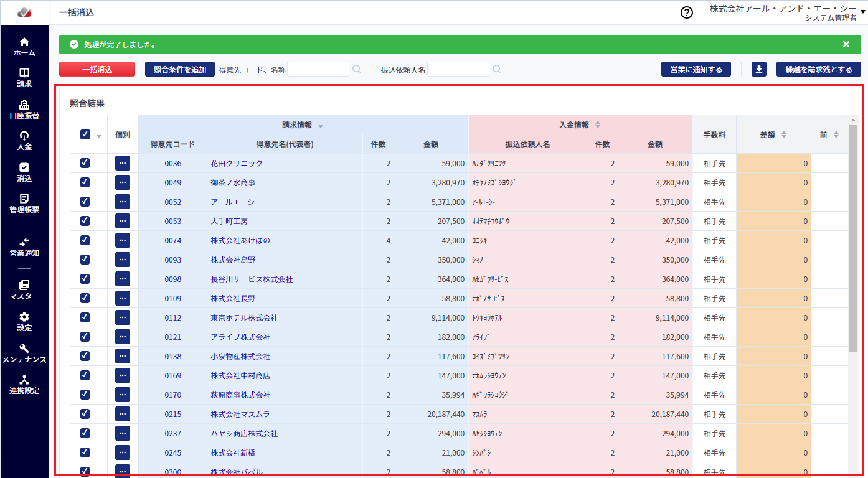This screenshot has height=478, width=868.
Task: Click payer name ﾄｳｷﾖｳﾎﾃﾙ cell
Action: tap(527, 317)
